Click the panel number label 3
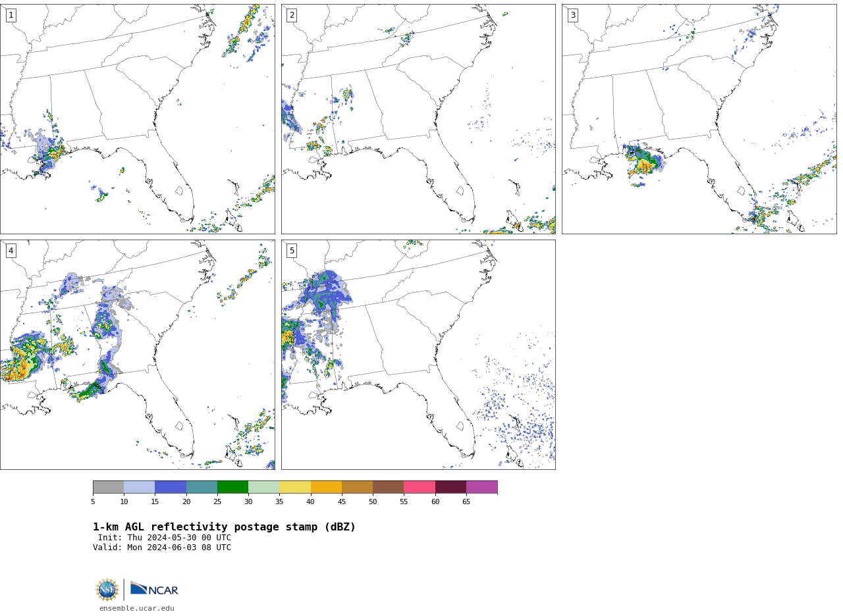 tap(572, 15)
